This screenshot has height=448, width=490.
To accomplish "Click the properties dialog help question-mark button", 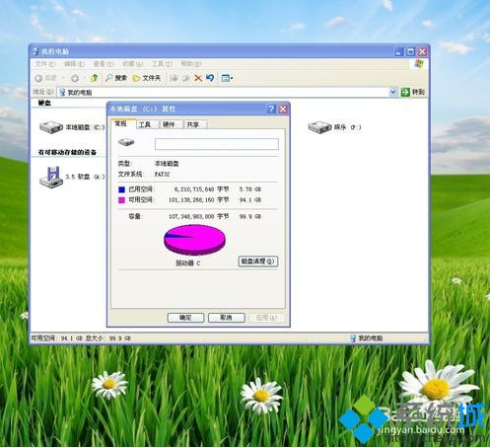I will click(x=271, y=109).
